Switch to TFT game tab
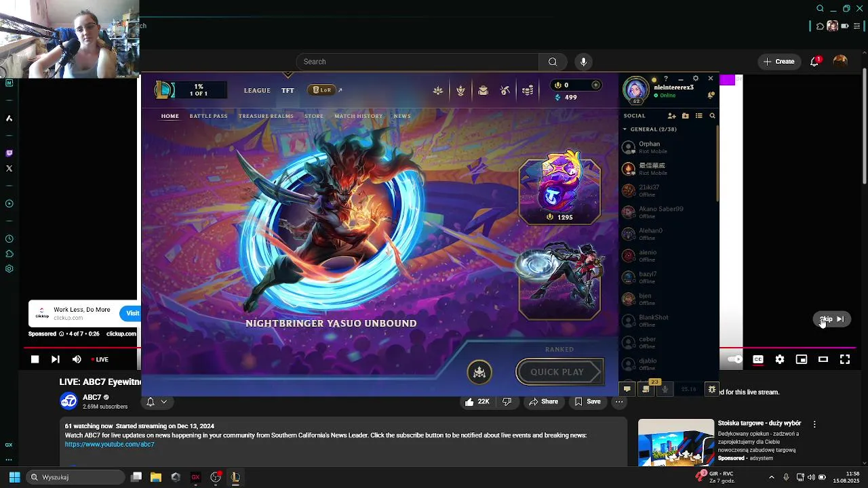The width and height of the screenshot is (868, 488). [x=288, y=90]
